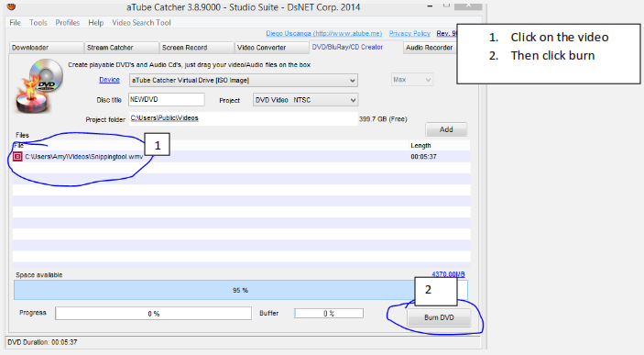
Task: Open the Profiles menu
Action: pos(68,23)
